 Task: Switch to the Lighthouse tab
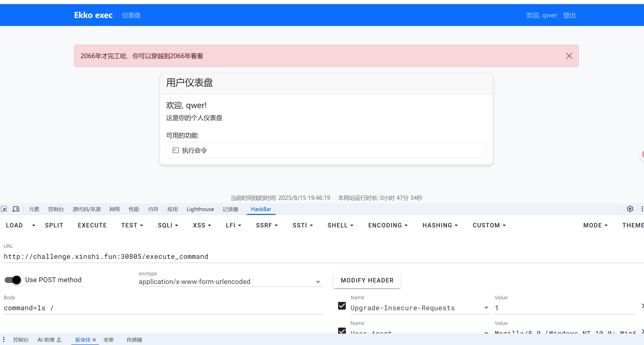200,209
